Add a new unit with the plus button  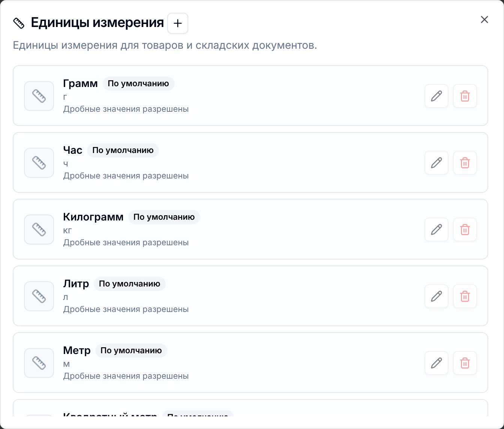coord(178,23)
